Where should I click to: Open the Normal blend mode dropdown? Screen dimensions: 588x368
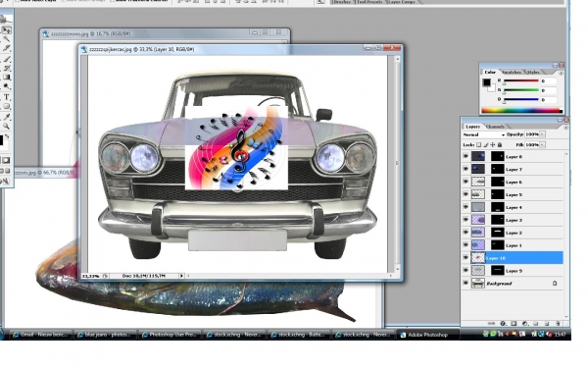coord(484,134)
